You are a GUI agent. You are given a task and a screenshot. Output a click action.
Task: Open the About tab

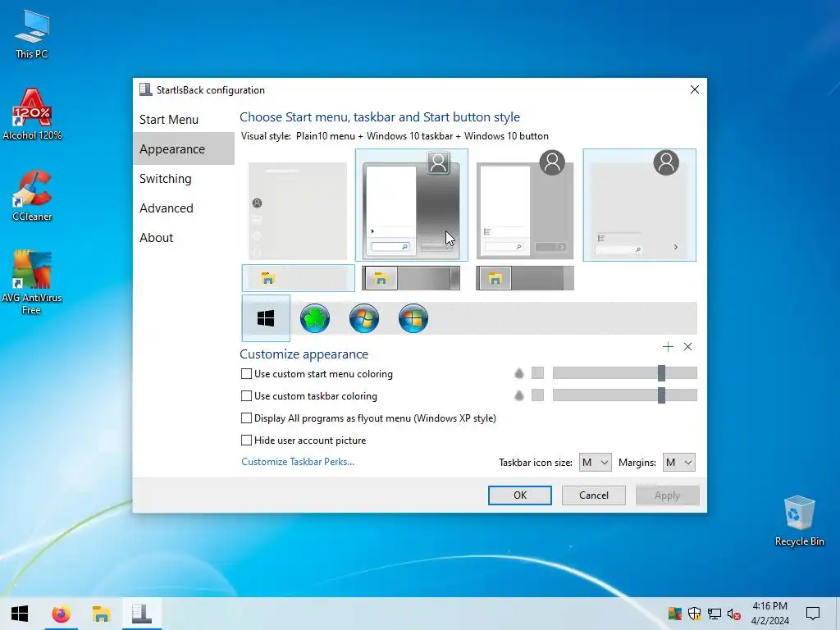point(184,237)
